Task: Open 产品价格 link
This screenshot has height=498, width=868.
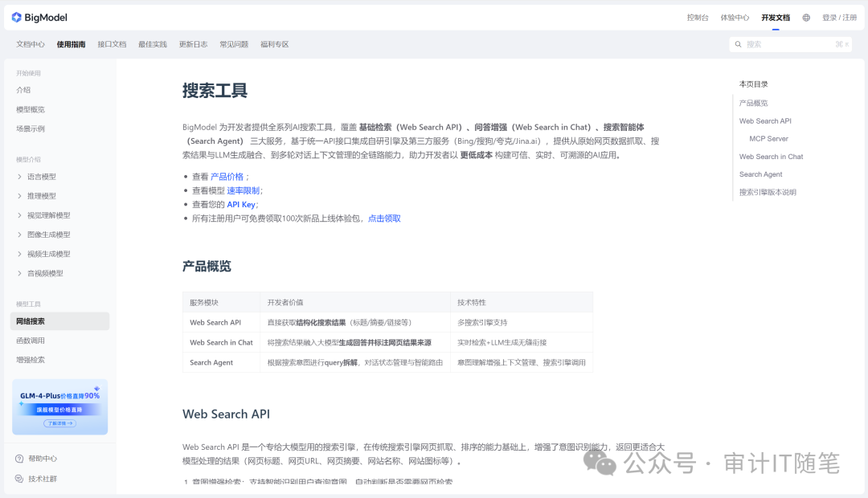Action: [227, 177]
